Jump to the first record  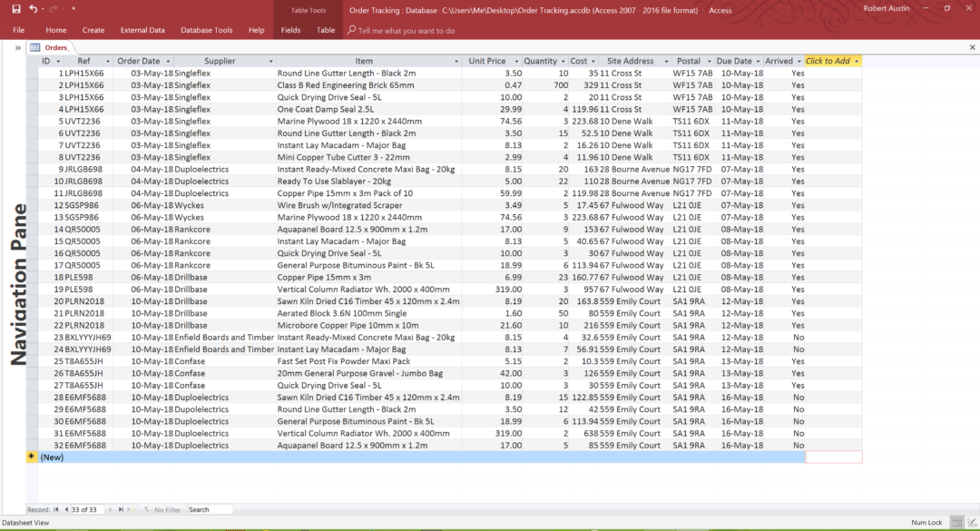(x=56, y=510)
